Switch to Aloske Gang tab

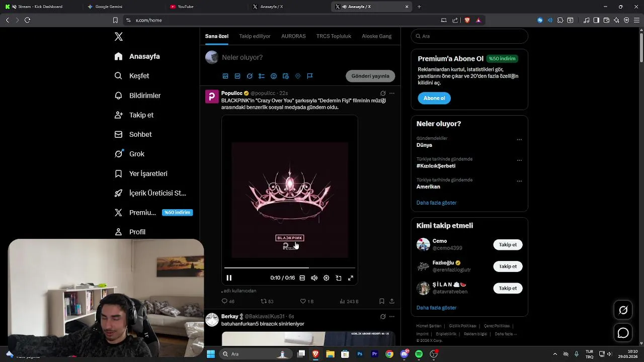[x=376, y=36]
